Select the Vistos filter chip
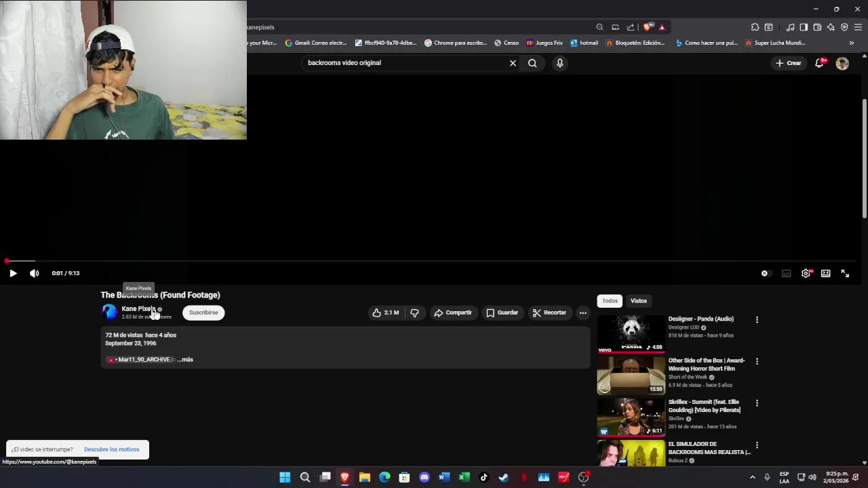Image resolution: width=868 pixels, height=488 pixels. point(639,301)
